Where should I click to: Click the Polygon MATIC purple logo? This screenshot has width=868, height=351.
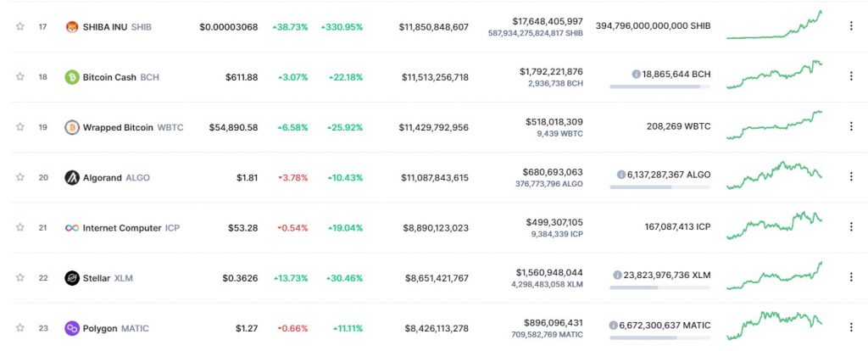pyautogui.click(x=72, y=328)
